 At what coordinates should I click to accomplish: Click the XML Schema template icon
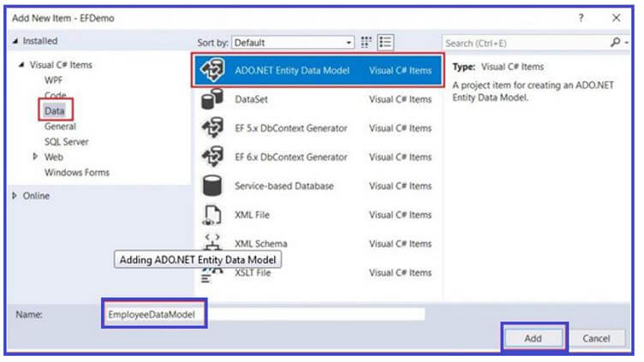tap(212, 242)
